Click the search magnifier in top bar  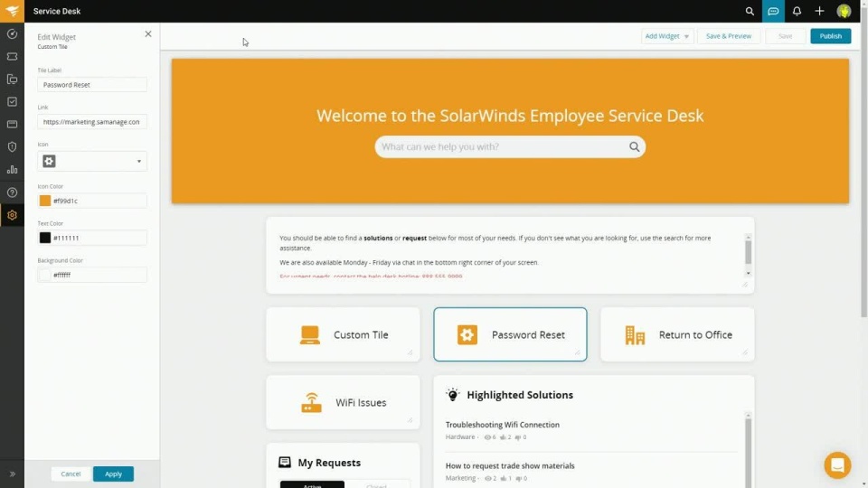click(x=750, y=11)
